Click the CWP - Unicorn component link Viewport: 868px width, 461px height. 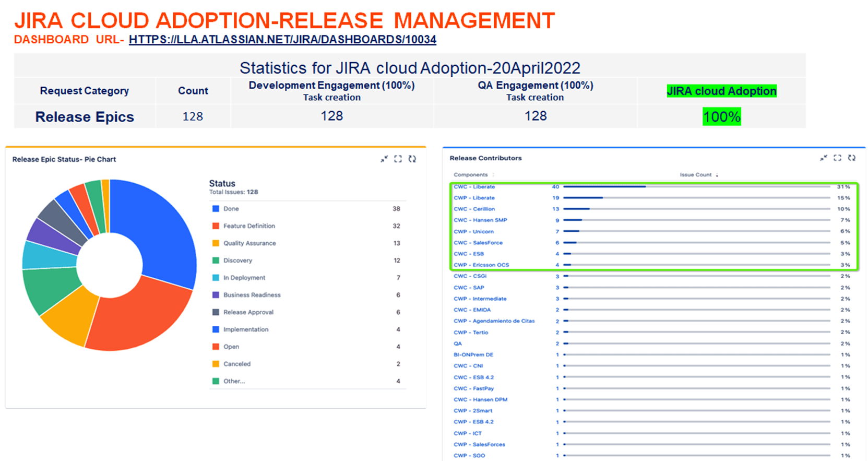click(473, 231)
